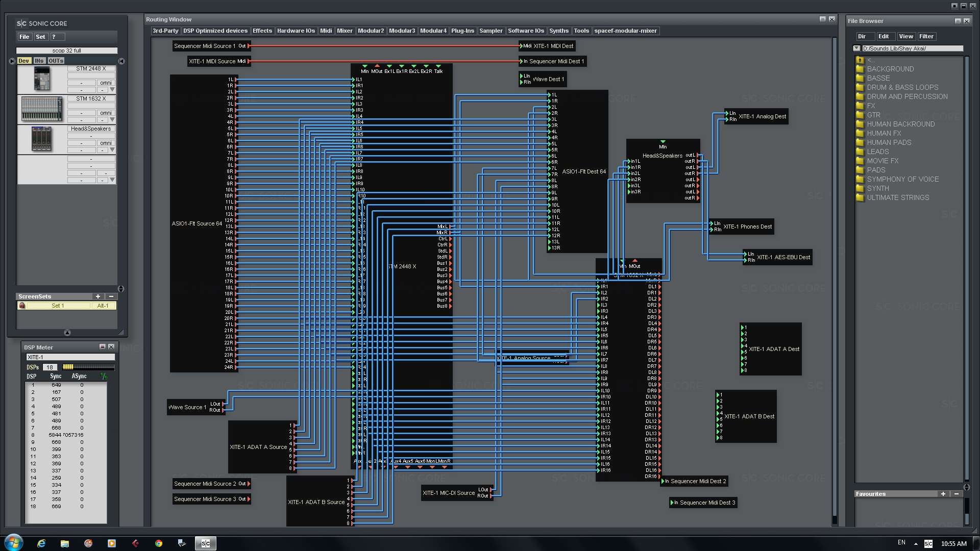Expand the STM 2448 X device dropdown arrow
The width and height of the screenshot is (980, 551).
[x=112, y=89]
